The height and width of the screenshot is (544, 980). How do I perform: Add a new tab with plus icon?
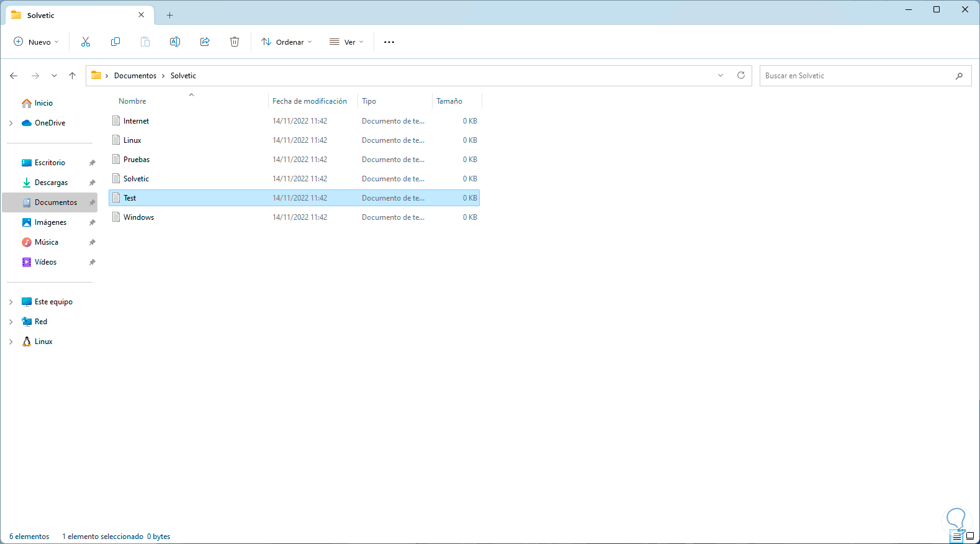coord(169,15)
